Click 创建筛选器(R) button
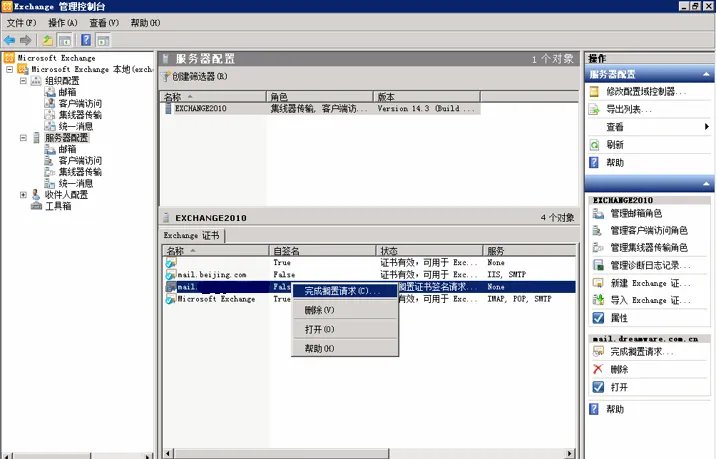 [195, 76]
